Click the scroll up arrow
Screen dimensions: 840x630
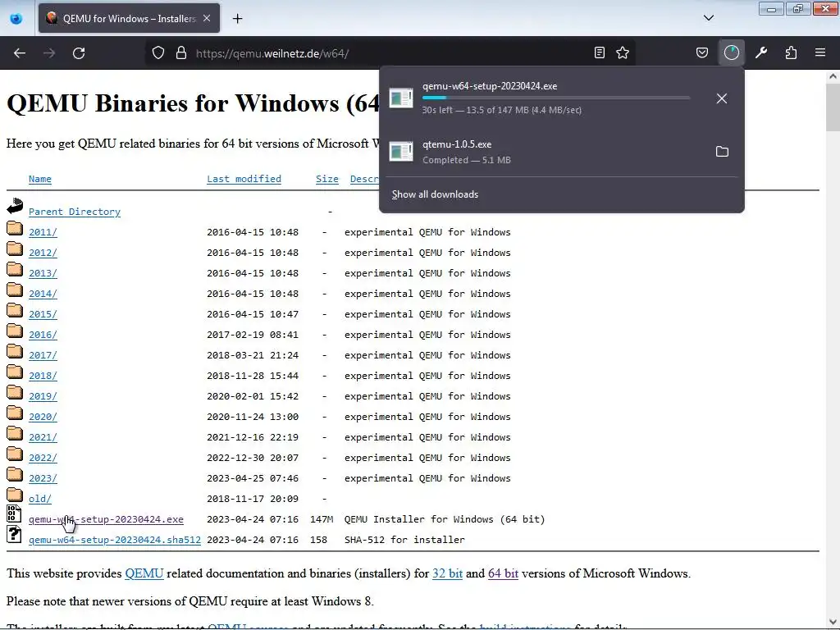tap(833, 76)
